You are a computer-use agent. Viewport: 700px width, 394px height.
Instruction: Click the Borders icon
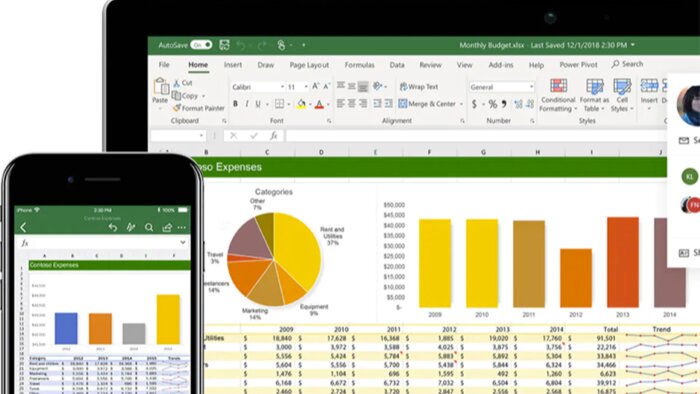[x=279, y=104]
